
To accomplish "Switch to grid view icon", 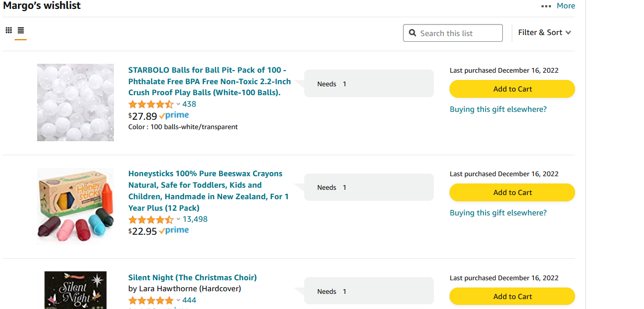I will pyautogui.click(x=9, y=30).
